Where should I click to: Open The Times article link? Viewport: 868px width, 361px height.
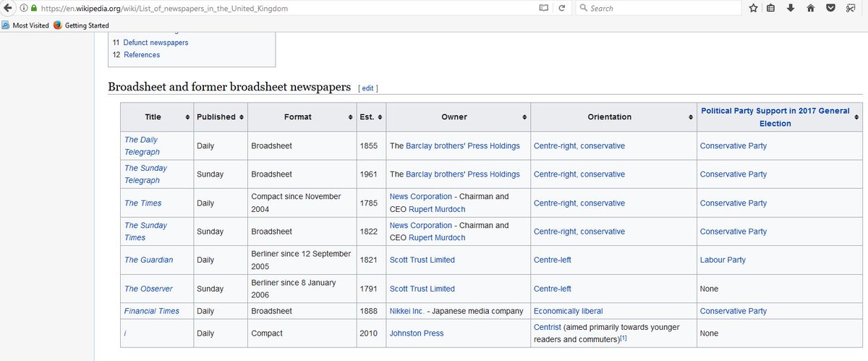143,203
